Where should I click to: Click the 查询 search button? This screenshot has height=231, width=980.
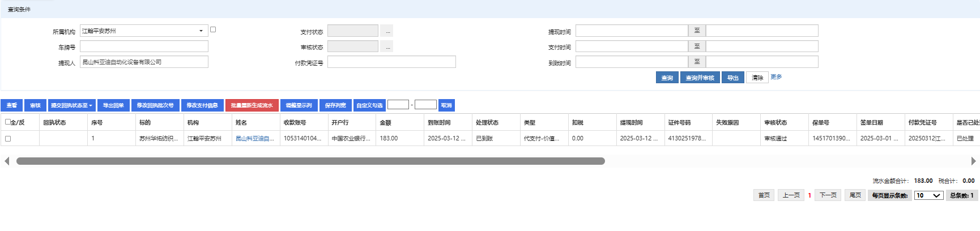pyautogui.click(x=667, y=78)
